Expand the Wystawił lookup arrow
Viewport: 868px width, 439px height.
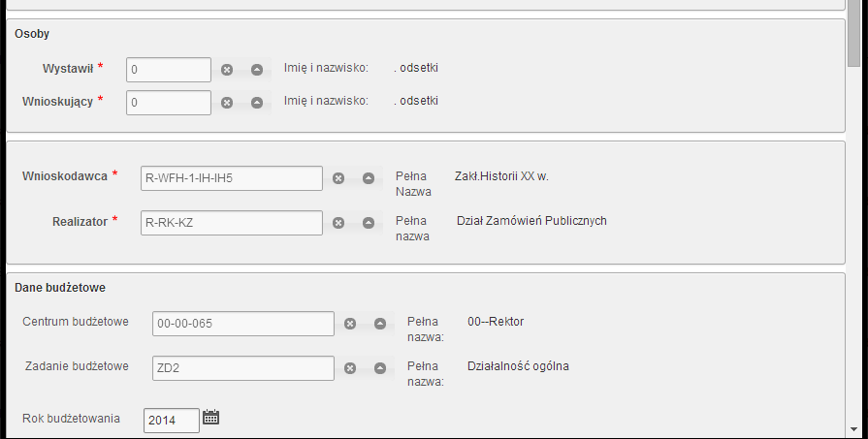click(257, 70)
